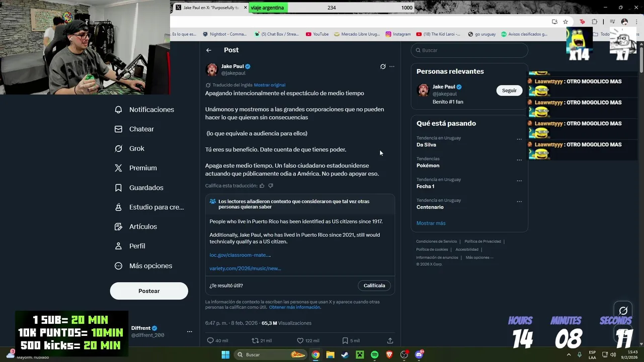Open Condiciones de Servicio footer link

coord(437,241)
